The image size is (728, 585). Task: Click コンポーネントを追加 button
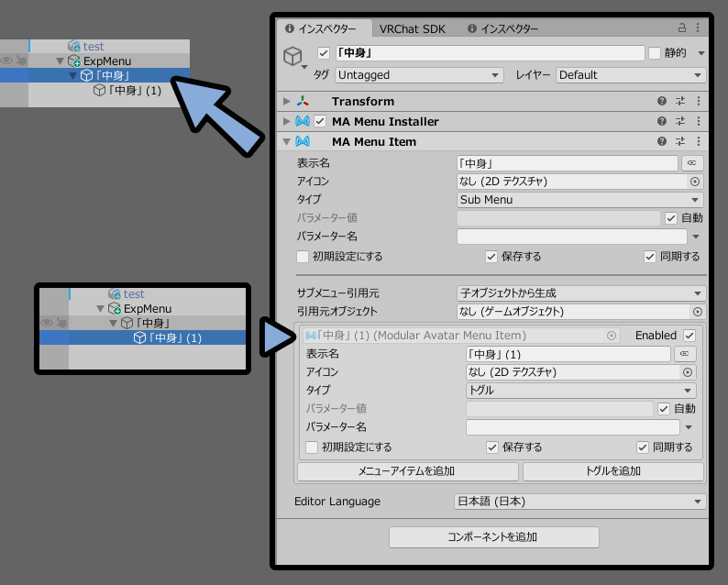pyautogui.click(x=494, y=536)
